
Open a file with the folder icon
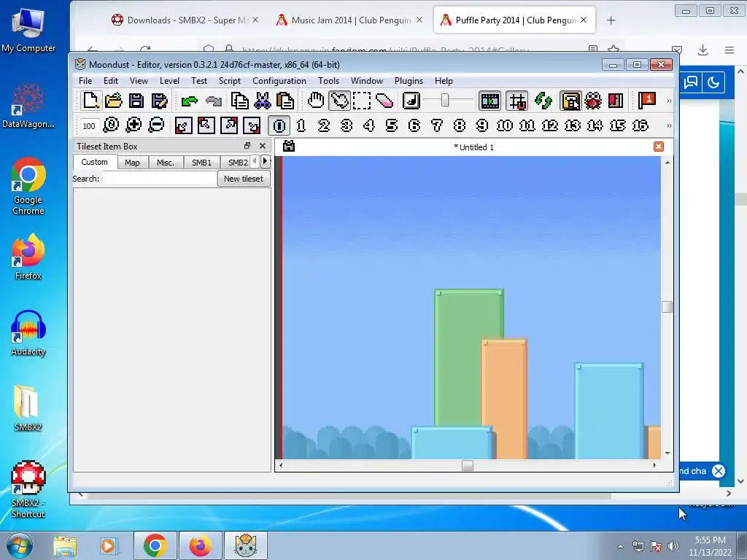coord(113,101)
